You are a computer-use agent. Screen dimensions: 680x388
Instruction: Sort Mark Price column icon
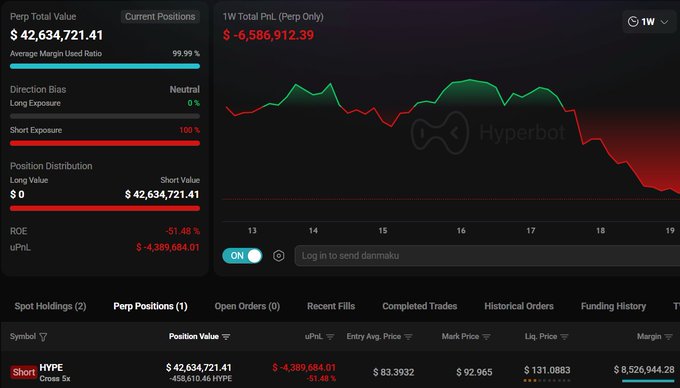point(486,337)
